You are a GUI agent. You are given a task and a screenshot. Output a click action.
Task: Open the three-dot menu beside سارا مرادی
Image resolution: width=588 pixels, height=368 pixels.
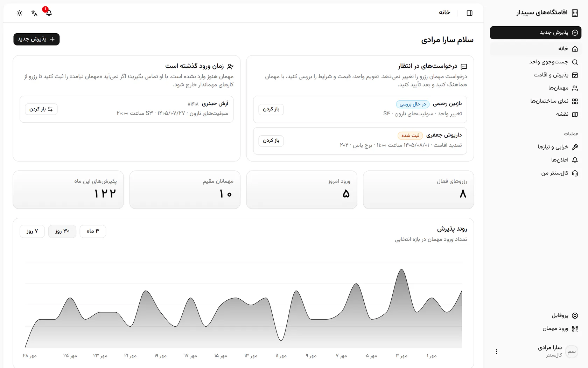click(496, 352)
